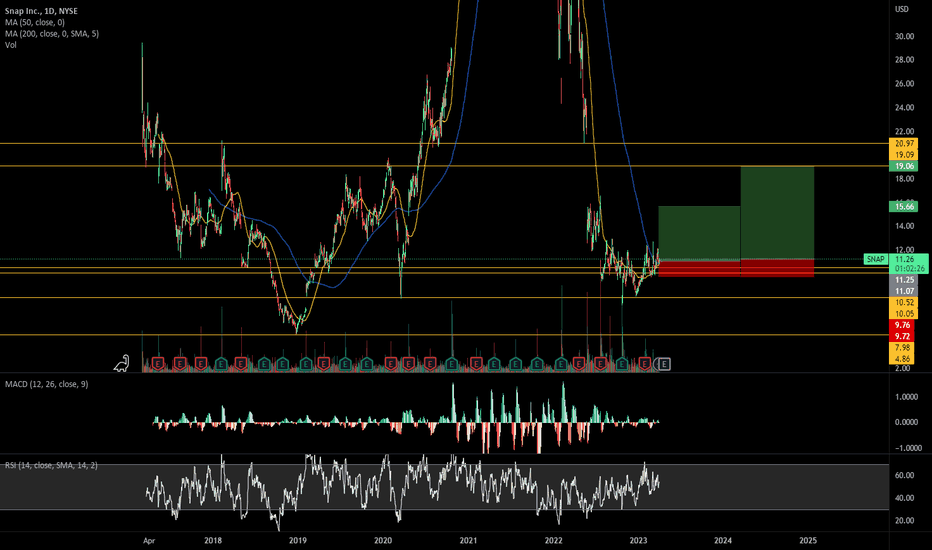Select the MA (200, close, 0, SMA, 5) legend

[x=52, y=33]
